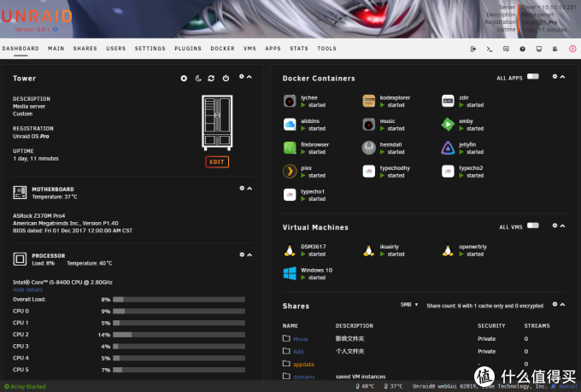Open the appdata share link
The height and width of the screenshot is (392, 581).
coord(303,364)
